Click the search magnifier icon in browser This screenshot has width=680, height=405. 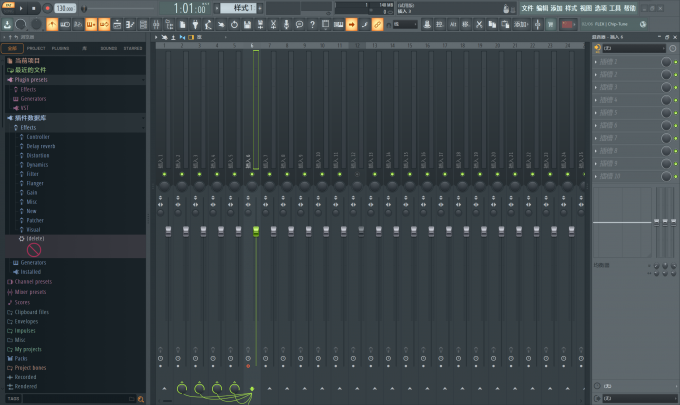(141, 399)
